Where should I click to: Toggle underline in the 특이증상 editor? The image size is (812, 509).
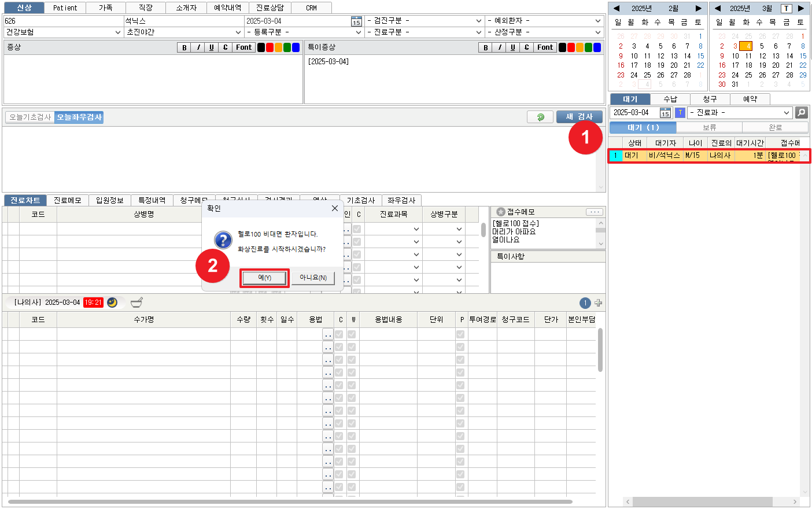(x=512, y=47)
